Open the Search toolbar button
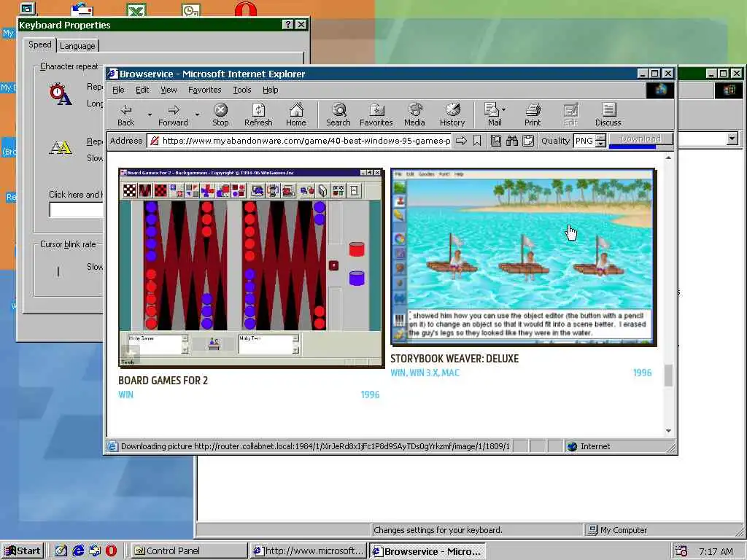Viewport: 747px width, 560px height. [338, 114]
